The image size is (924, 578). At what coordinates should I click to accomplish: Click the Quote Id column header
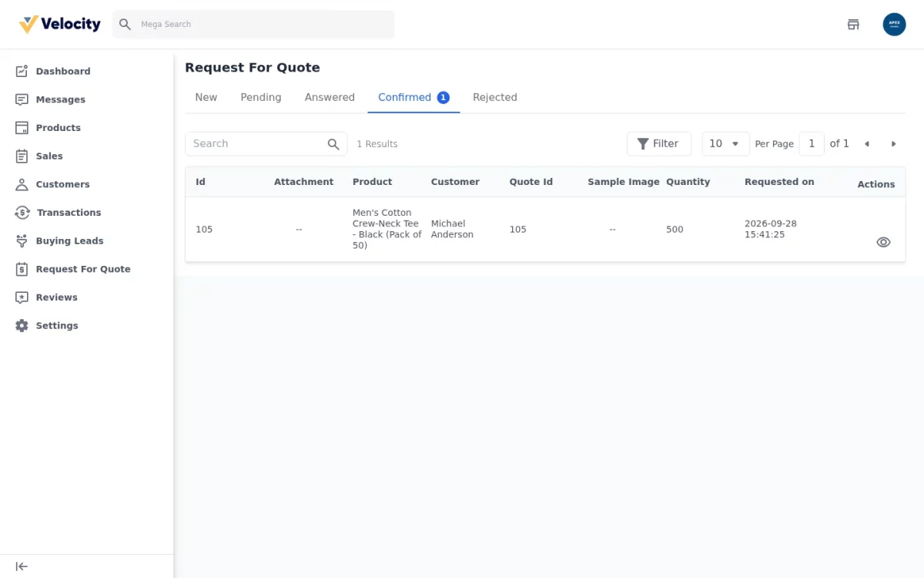(531, 182)
